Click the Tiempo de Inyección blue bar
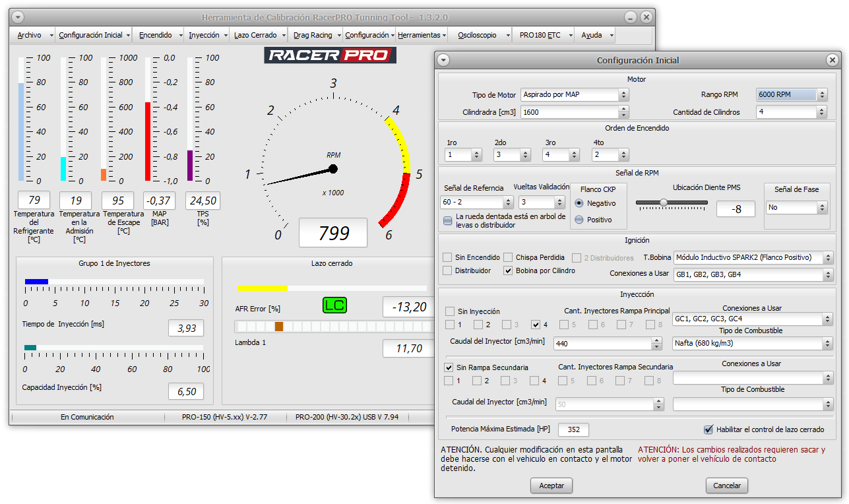 pyautogui.click(x=36, y=282)
